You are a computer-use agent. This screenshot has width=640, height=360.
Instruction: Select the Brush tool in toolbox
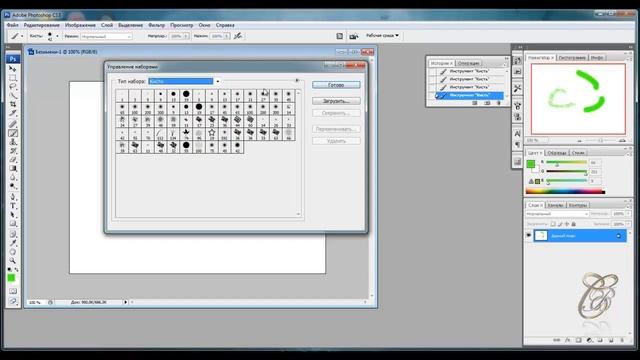pyautogui.click(x=13, y=133)
